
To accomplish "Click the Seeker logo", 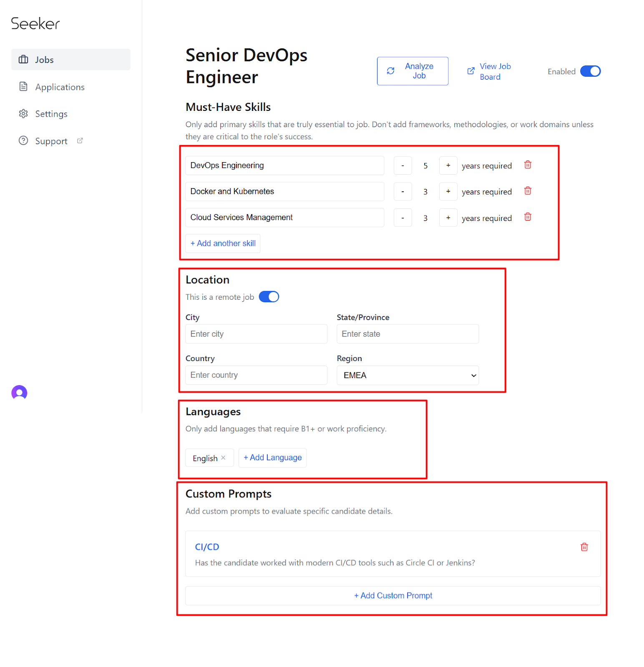I will coord(35,24).
